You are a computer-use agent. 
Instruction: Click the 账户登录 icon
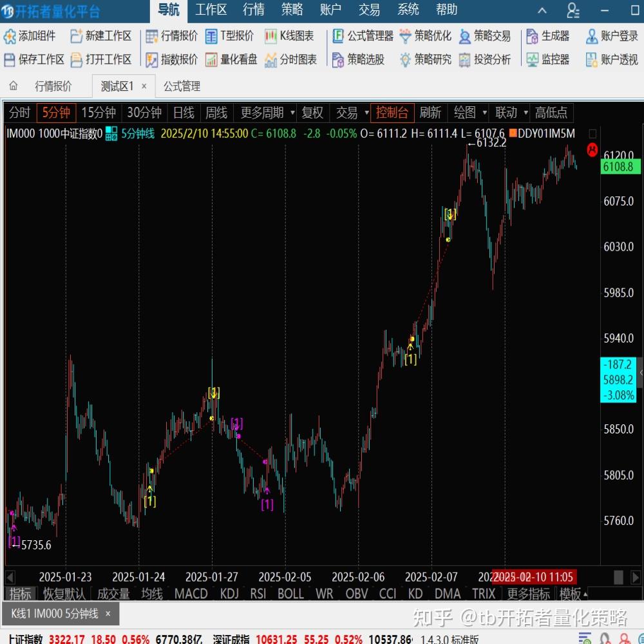[616, 37]
